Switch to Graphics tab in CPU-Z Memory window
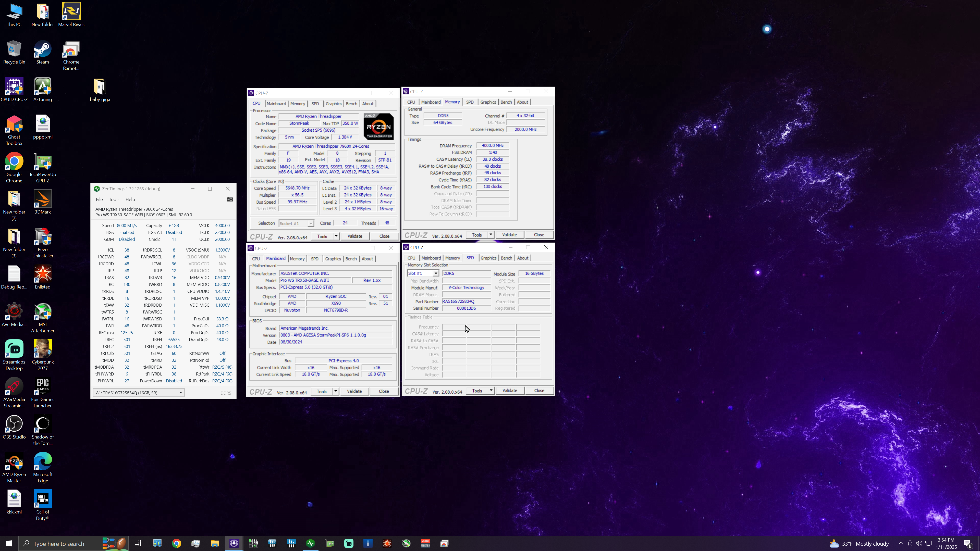 [488, 102]
